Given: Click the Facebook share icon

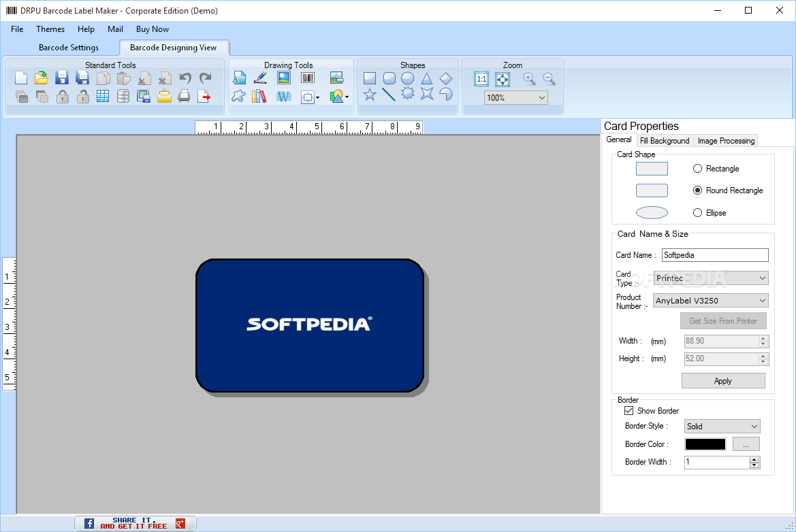Looking at the screenshot, I should point(89,523).
